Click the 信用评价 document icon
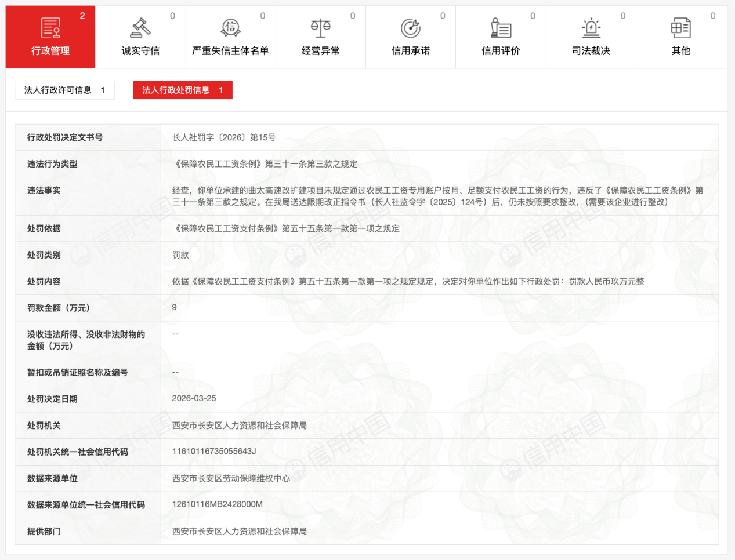Viewport: 735px width, 560px height. (500, 27)
